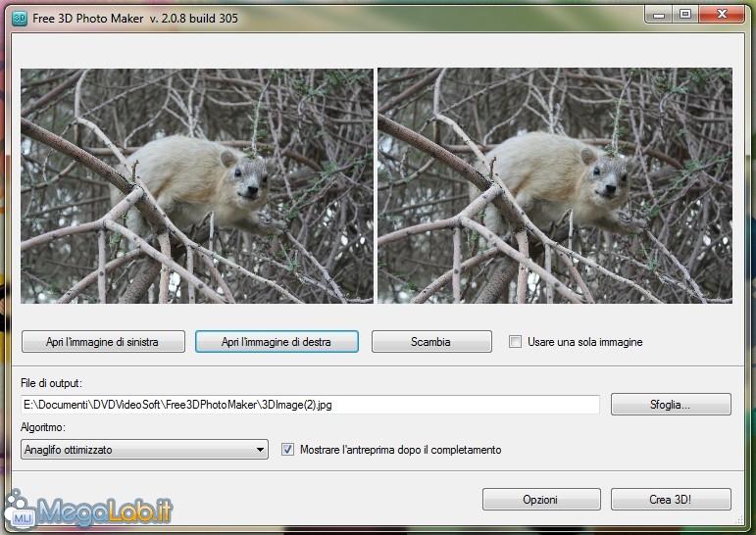Click 'Apri l'immagine di destra' button
Screen dimensions: 756x535
(x=277, y=342)
